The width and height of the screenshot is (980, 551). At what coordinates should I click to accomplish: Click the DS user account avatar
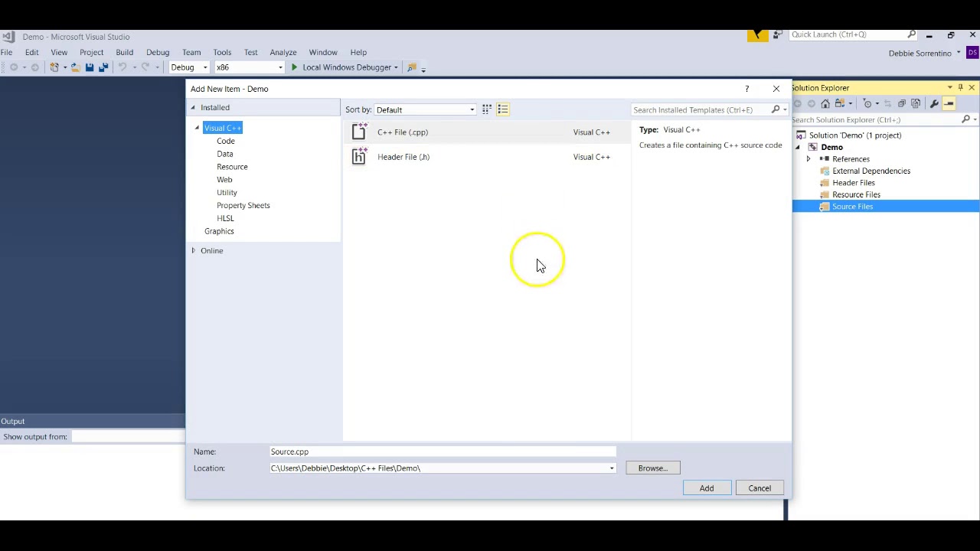(972, 53)
